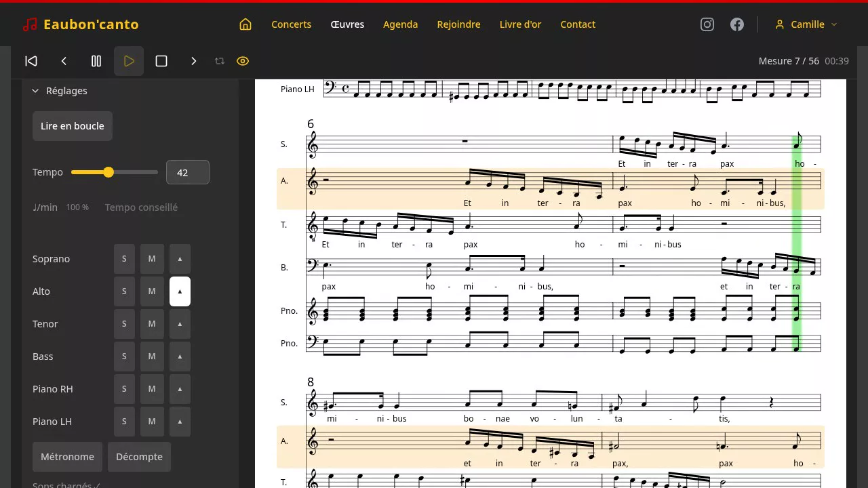The height and width of the screenshot is (488, 868).
Task: Mute the Tenor voice
Action: pos(152,324)
